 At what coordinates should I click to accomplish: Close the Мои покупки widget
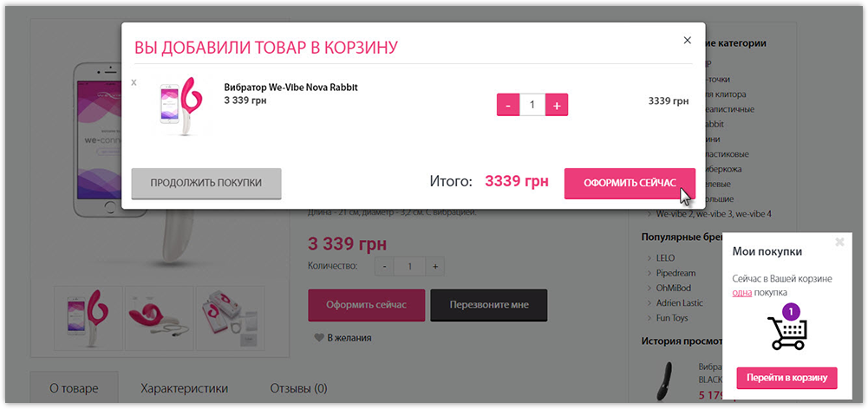pos(839,243)
